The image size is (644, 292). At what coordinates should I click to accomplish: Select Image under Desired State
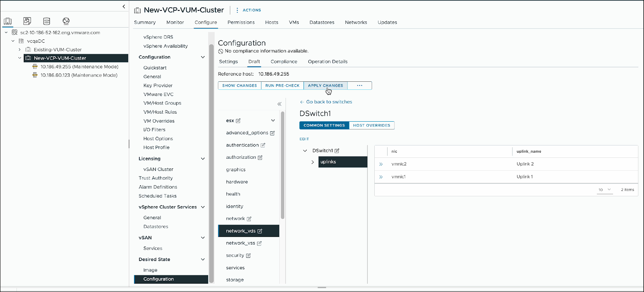(150, 270)
